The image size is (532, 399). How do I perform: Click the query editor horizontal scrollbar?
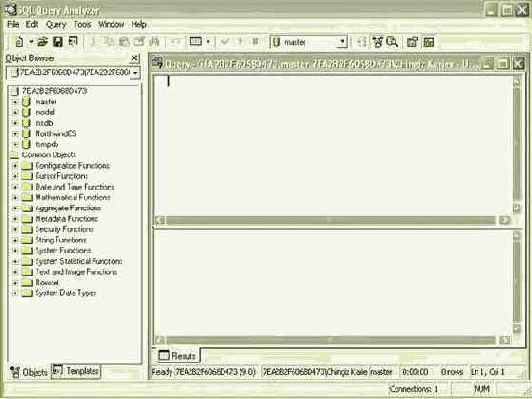coord(331,220)
